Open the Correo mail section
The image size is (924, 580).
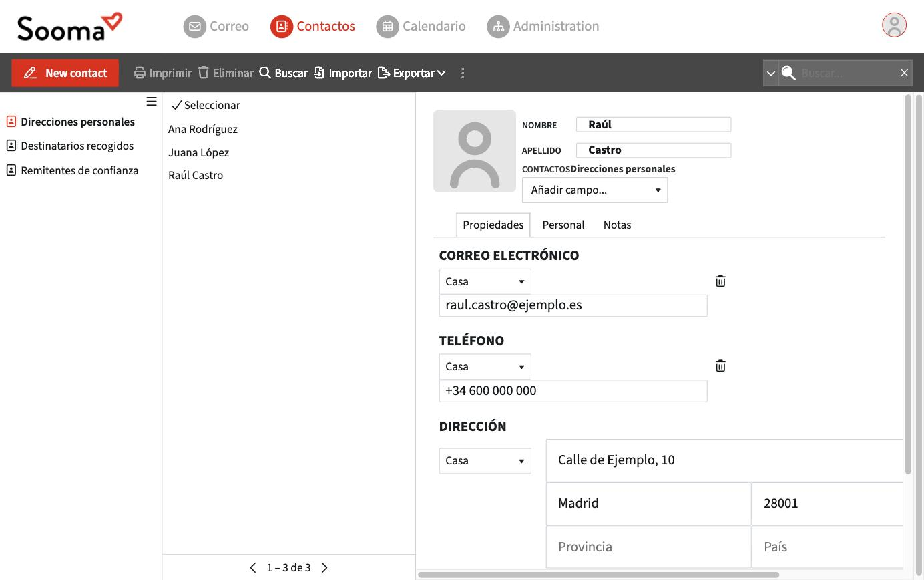216,26
